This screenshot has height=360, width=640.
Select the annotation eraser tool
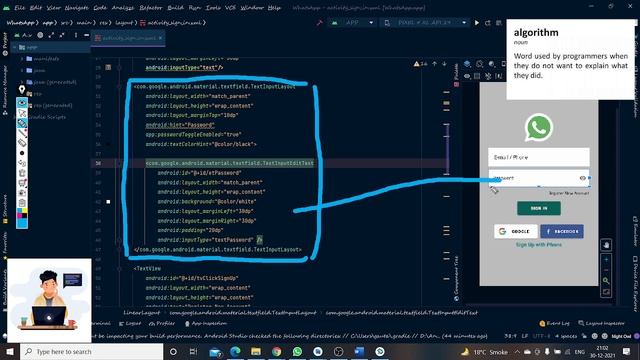[22, 143]
